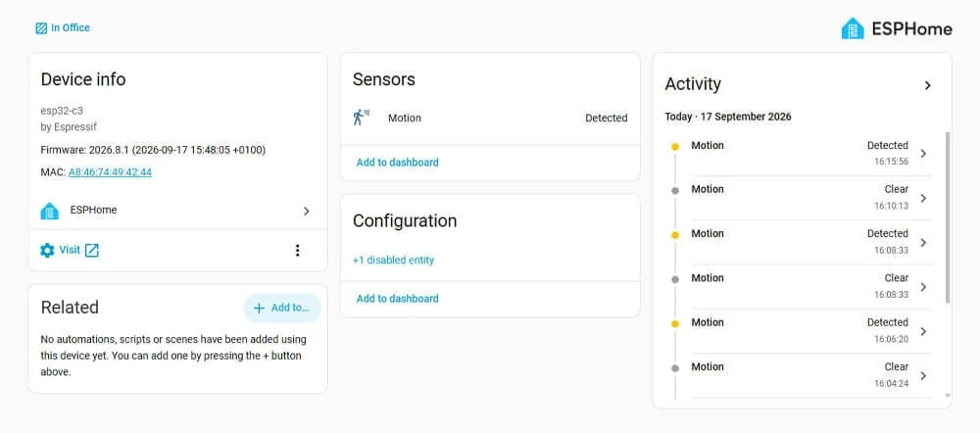Open full Activity logbook via header chevron
This screenshot has height=433, width=980.
pyautogui.click(x=927, y=85)
